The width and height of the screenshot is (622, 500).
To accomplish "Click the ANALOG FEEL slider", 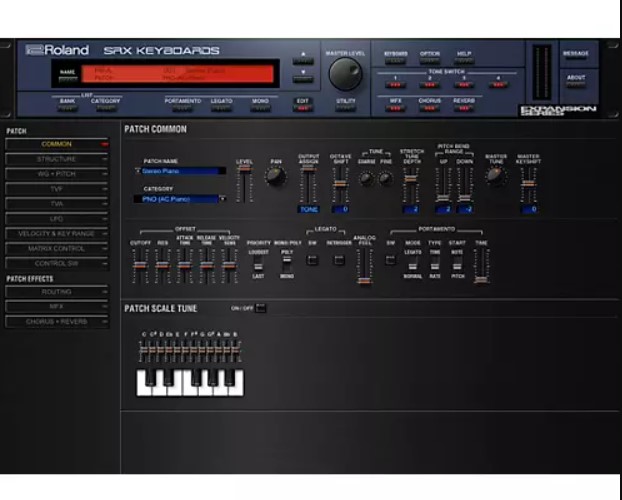I will pyautogui.click(x=364, y=267).
